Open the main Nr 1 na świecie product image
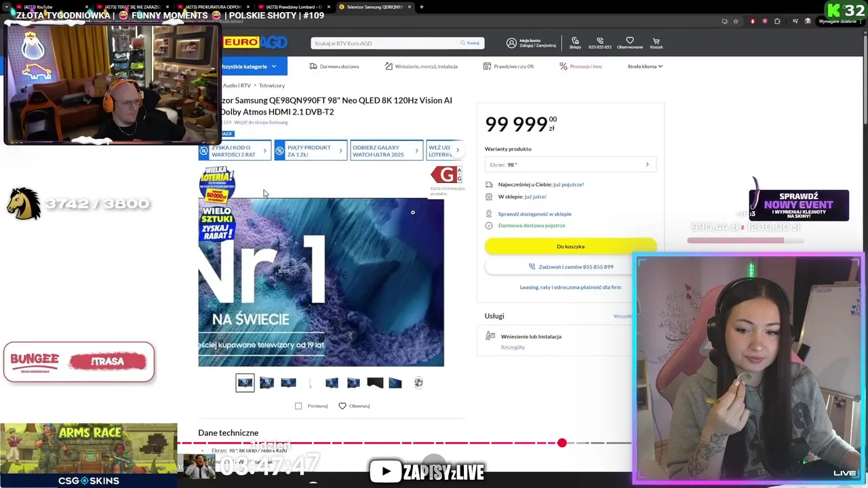 click(x=321, y=282)
